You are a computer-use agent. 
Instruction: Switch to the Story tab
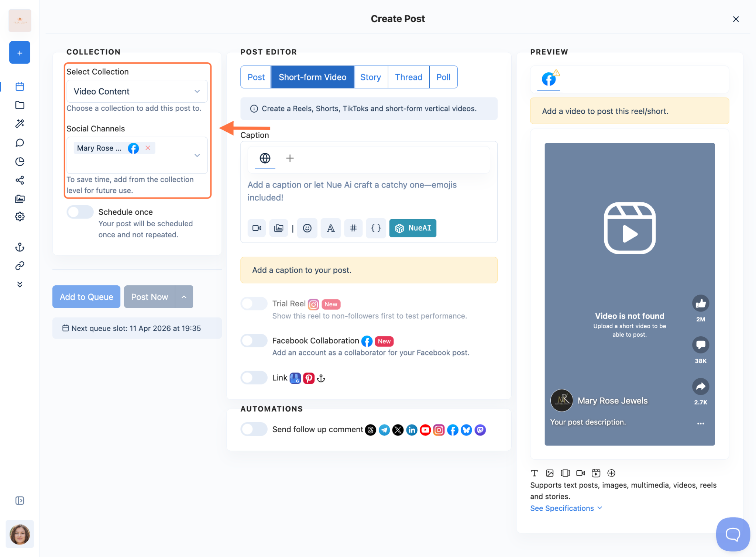[370, 77]
